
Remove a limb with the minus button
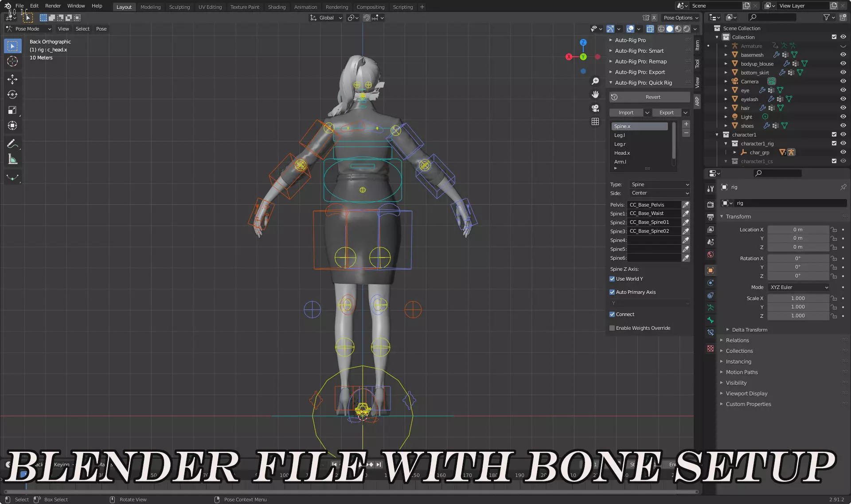686,133
